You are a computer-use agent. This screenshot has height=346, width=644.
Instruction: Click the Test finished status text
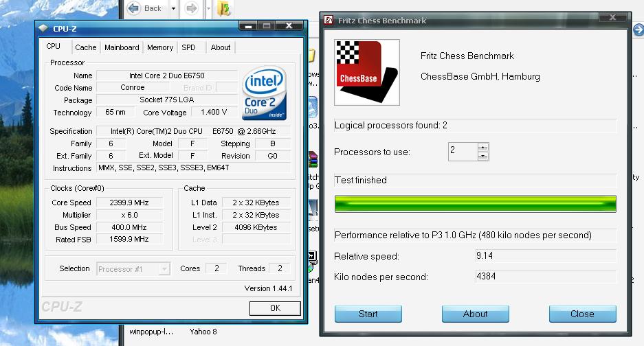(361, 180)
